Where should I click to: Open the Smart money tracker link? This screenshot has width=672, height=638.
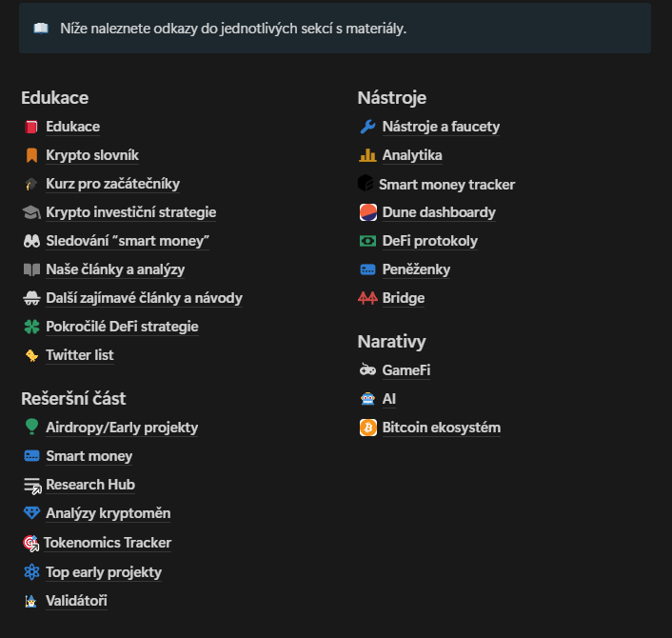coord(446,185)
